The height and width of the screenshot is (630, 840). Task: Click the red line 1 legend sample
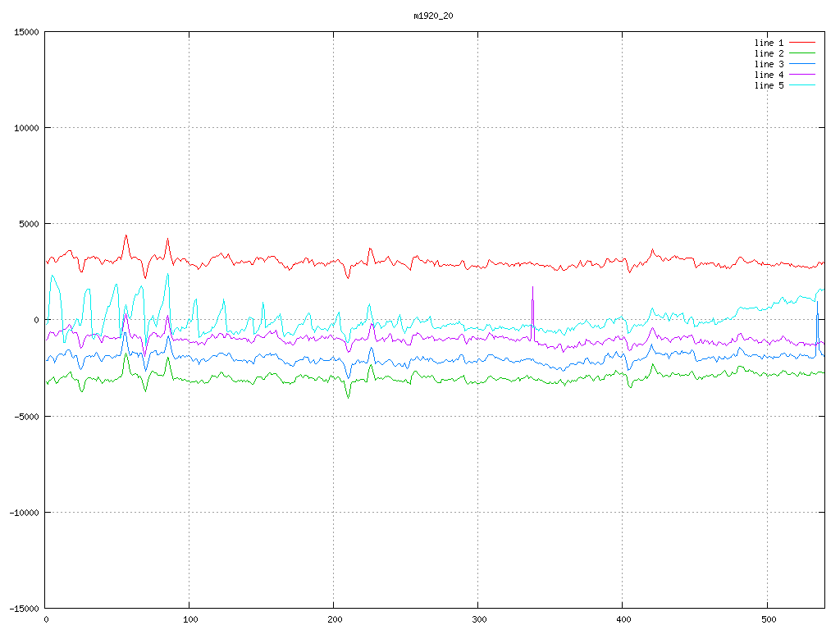pyautogui.click(x=802, y=43)
